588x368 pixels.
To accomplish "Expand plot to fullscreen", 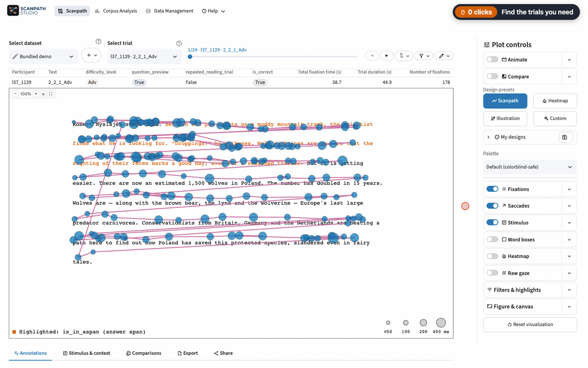I will point(51,94).
